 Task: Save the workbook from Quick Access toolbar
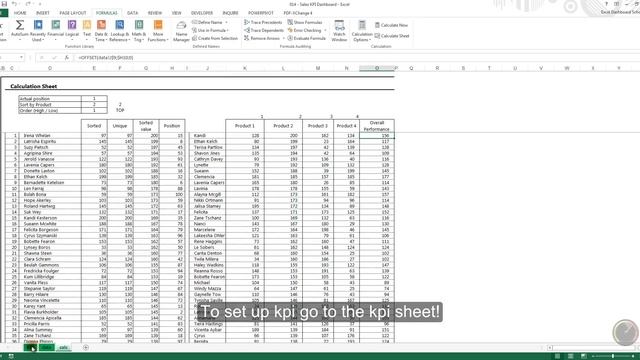[4, 4]
